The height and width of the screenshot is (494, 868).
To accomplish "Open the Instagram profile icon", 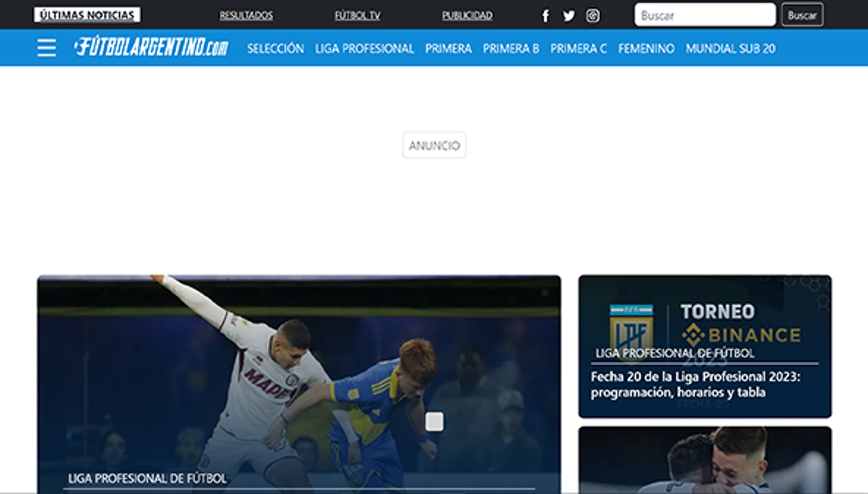I will tap(593, 15).
